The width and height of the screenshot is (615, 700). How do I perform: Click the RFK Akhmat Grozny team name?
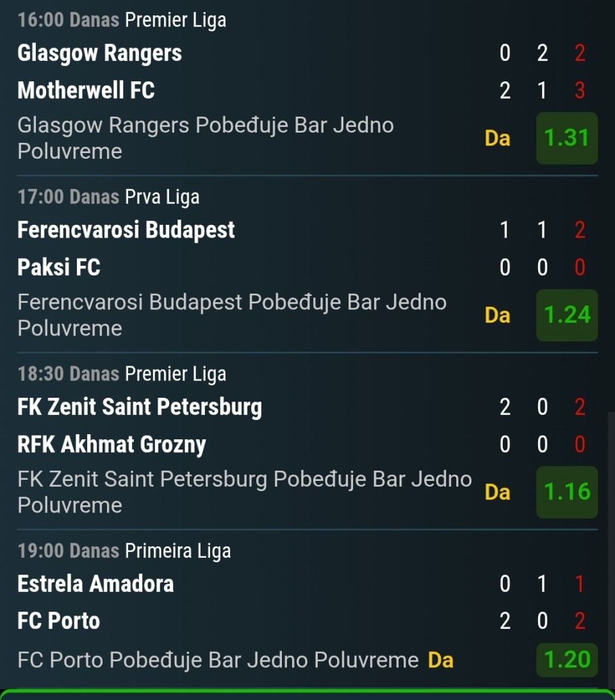(x=111, y=444)
